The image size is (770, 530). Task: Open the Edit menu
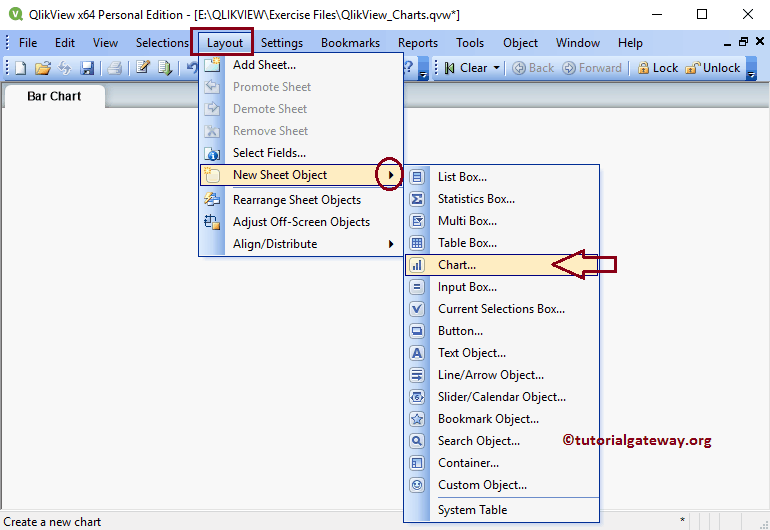[x=65, y=43]
